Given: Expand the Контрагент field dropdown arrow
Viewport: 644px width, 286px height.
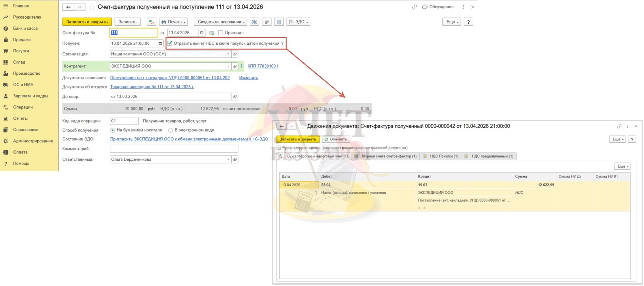Looking at the screenshot, I should 228,66.
